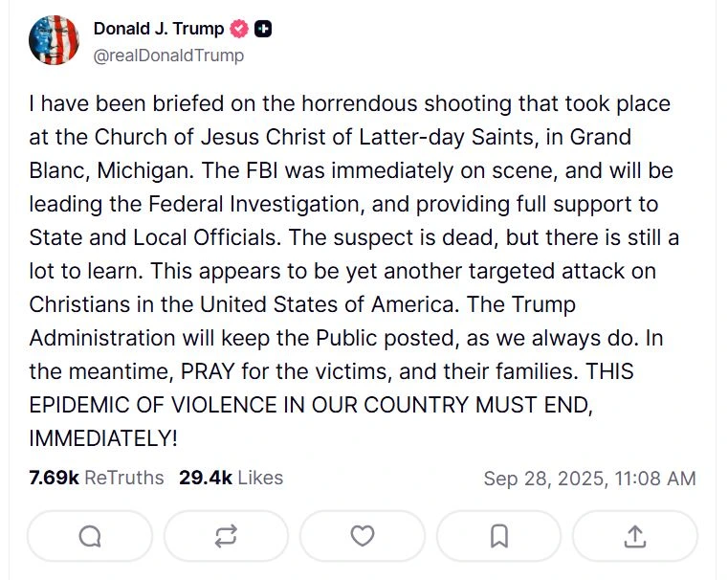Click the word PRAY in the post
The height and width of the screenshot is (580, 728).
(207, 371)
